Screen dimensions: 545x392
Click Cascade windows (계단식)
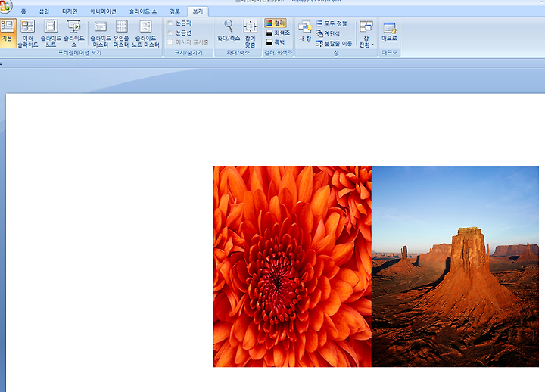click(x=328, y=33)
